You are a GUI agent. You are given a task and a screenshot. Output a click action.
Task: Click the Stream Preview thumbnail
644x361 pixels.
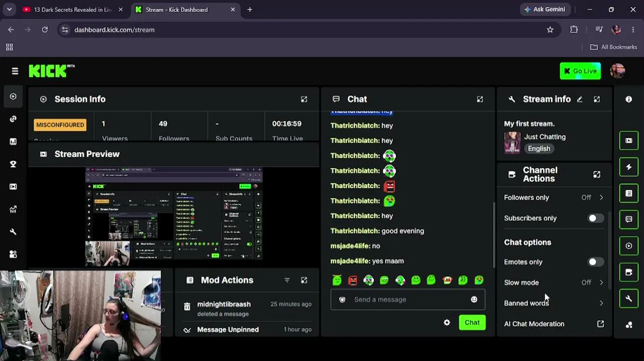[174, 214]
